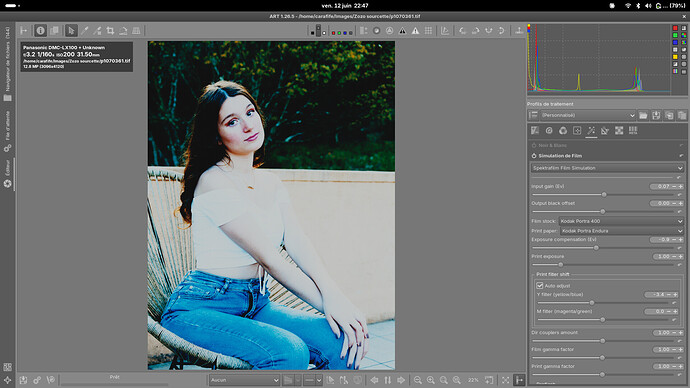Viewport: 690px width, 388px height.
Task: Toggle the before/after view button
Action: pos(54,30)
